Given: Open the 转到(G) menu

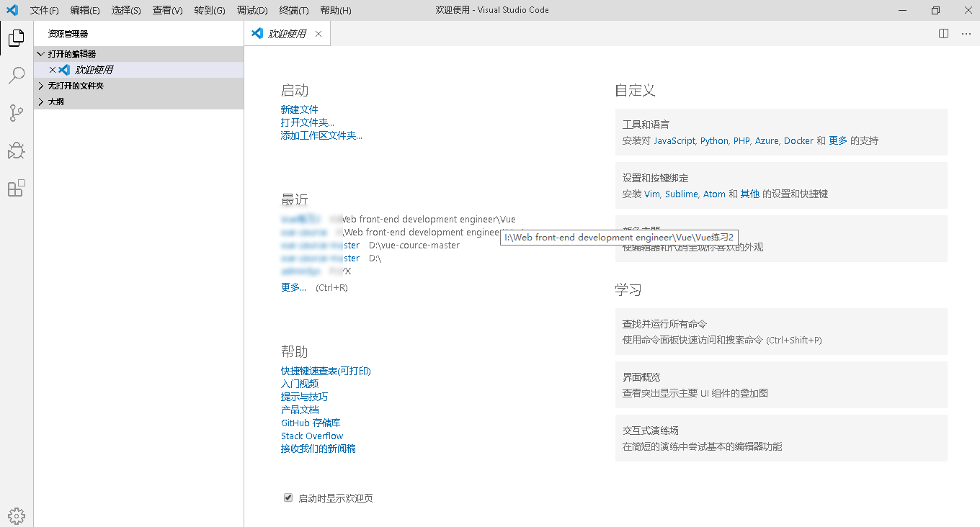Looking at the screenshot, I should pyautogui.click(x=210, y=10).
